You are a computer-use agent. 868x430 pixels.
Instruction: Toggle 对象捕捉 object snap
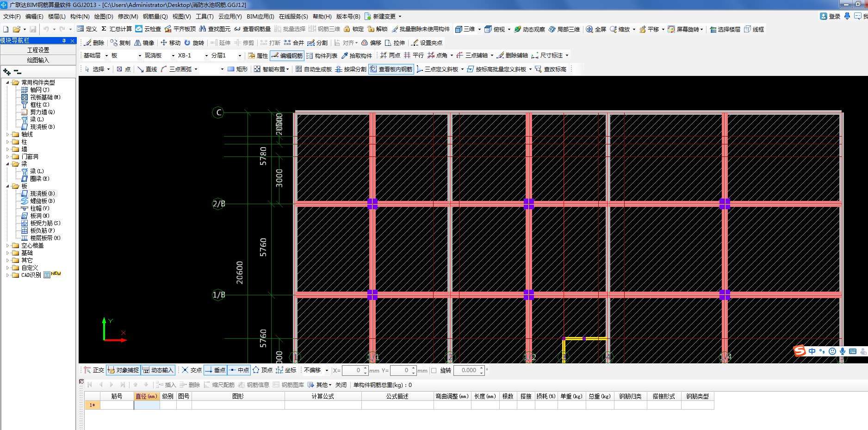(x=123, y=370)
